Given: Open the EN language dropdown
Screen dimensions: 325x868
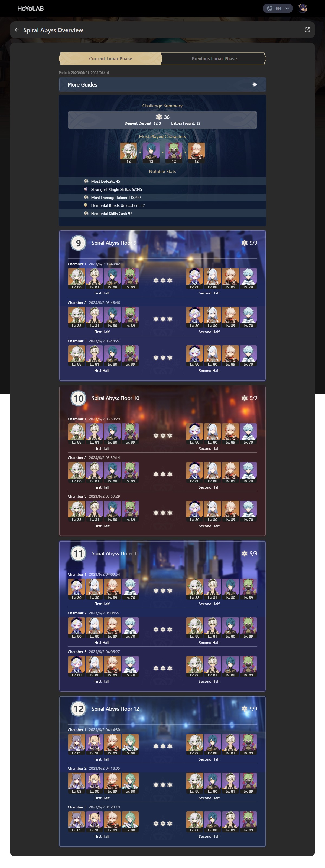Looking at the screenshot, I should pos(278,8).
